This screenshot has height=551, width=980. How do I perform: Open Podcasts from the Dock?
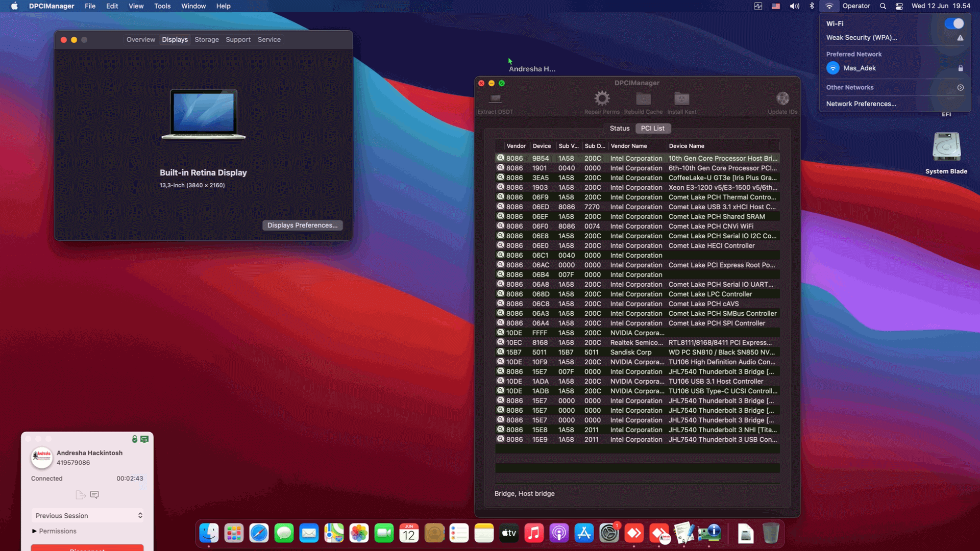(559, 533)
